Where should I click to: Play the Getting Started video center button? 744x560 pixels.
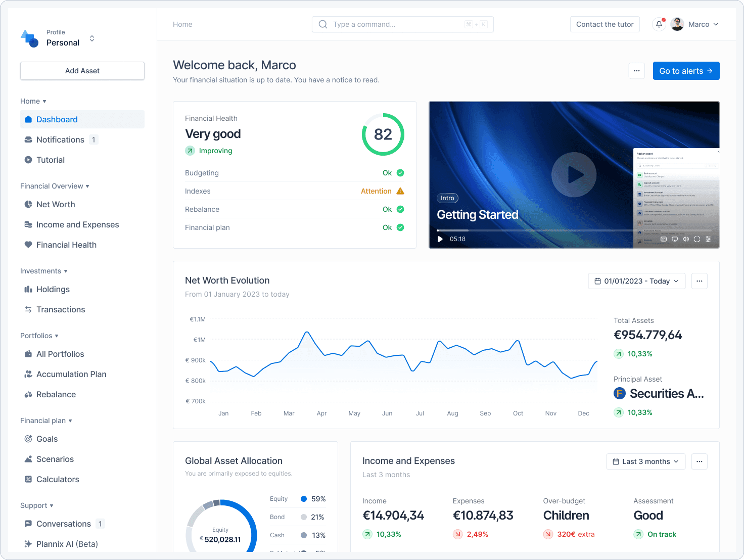pyautogui.click(x=574, y=175)
